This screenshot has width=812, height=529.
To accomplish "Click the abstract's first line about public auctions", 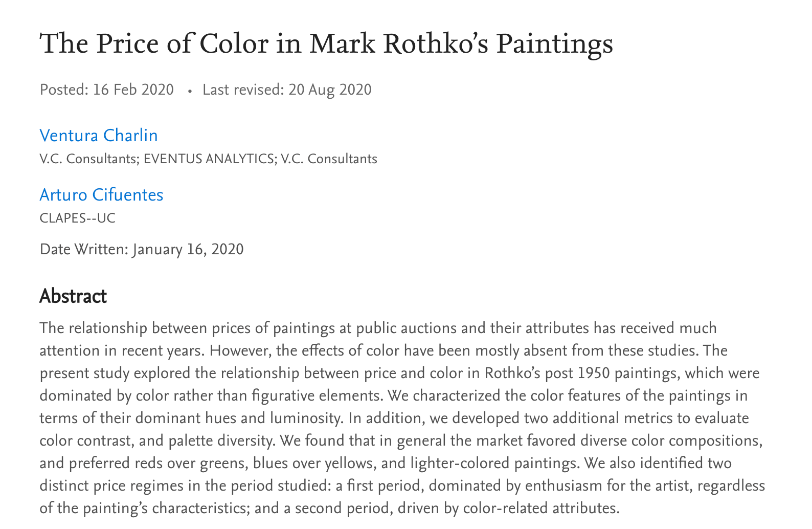I will tap(378, 328).
